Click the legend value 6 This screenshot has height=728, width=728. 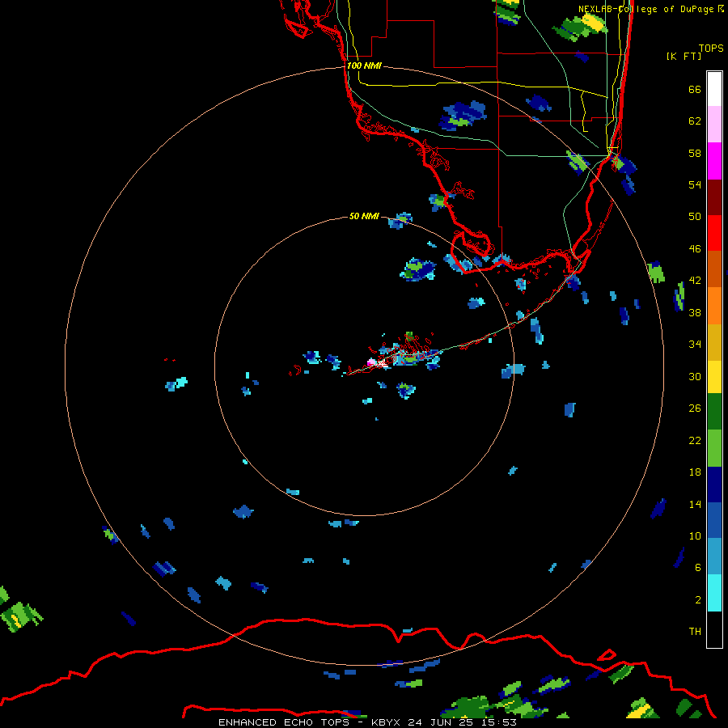click(698, 568)
